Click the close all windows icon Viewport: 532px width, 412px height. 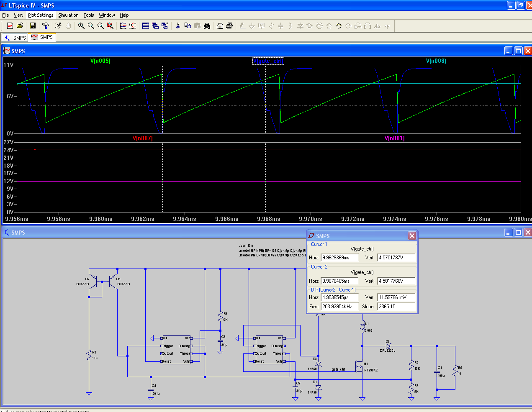tap(165, 26)
